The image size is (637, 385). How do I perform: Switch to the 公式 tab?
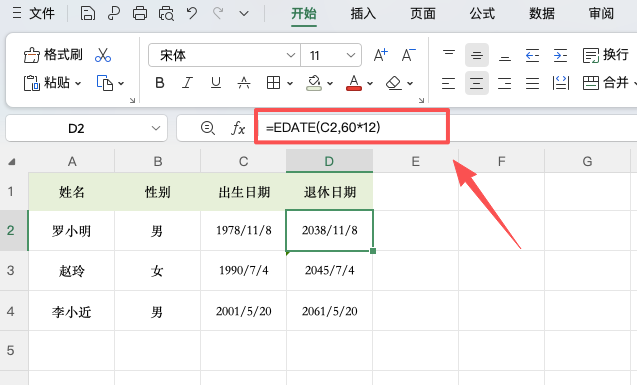tap(482, 13)
